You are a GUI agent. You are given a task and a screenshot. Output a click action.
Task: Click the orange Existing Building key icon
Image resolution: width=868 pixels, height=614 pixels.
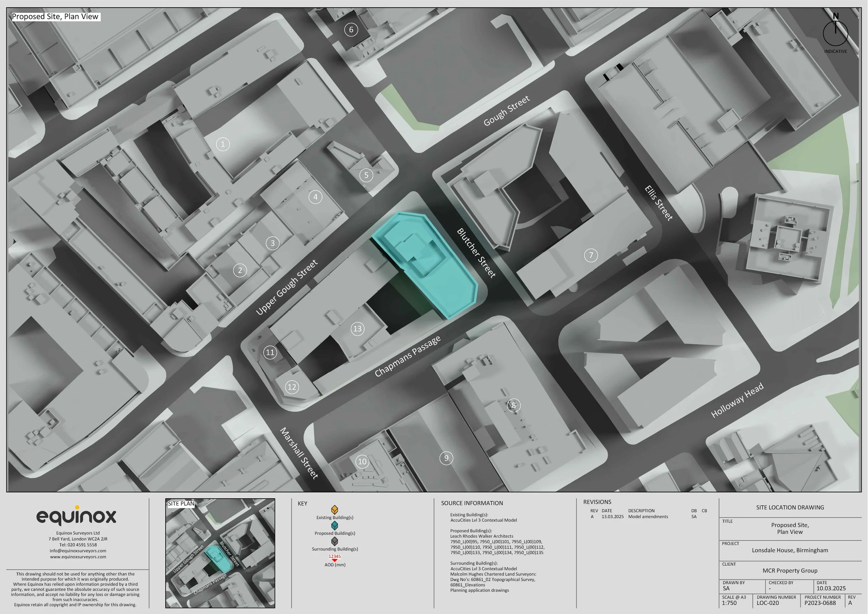335,510
